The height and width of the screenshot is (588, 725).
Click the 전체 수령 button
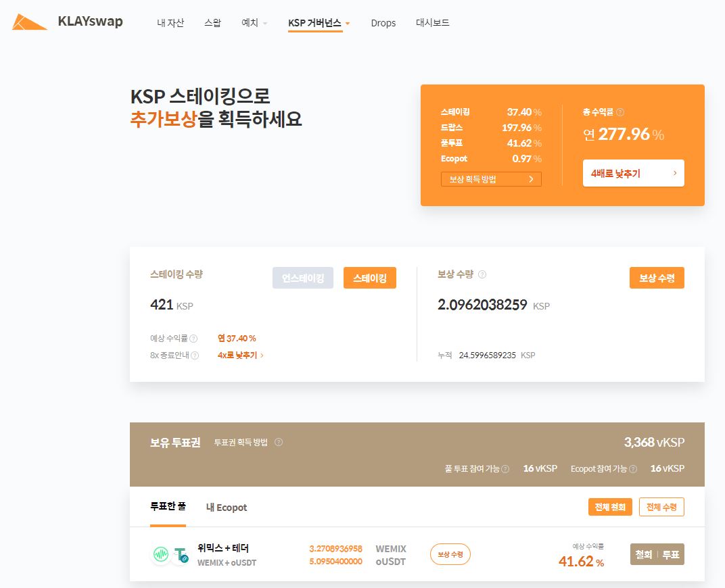661,507
